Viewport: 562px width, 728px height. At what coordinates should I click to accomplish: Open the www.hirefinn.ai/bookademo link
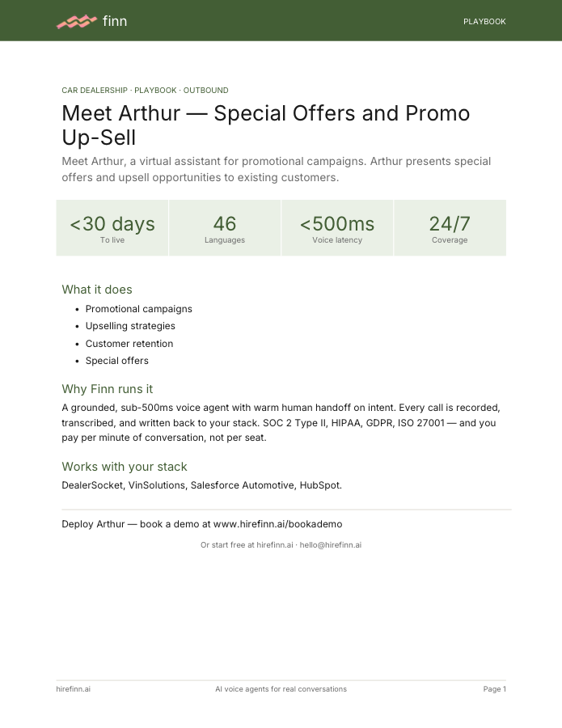click(277, 524)
